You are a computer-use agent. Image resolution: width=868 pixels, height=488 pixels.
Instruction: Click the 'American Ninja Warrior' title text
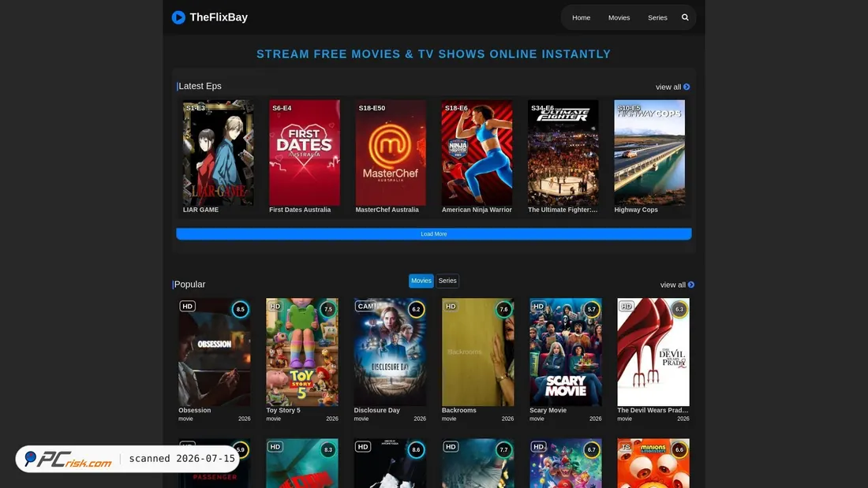pos(477,210)
